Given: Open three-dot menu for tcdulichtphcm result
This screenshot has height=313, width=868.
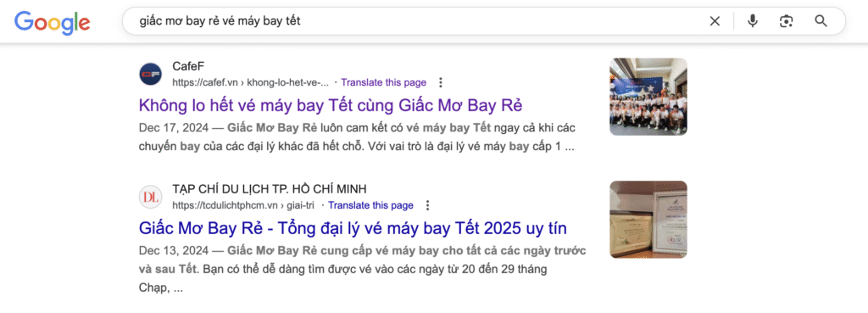Looking at the screenshot, I should (x=427, y=205).
